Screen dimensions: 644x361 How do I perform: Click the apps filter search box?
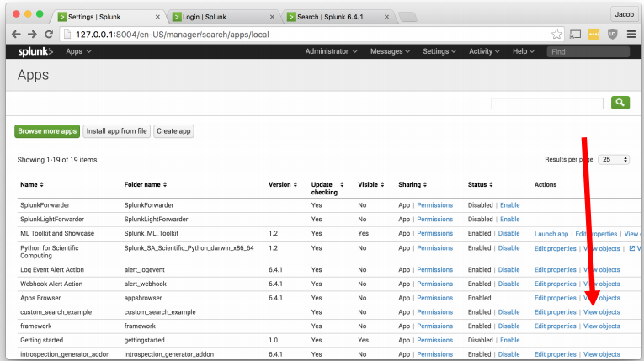pos(547,104)
